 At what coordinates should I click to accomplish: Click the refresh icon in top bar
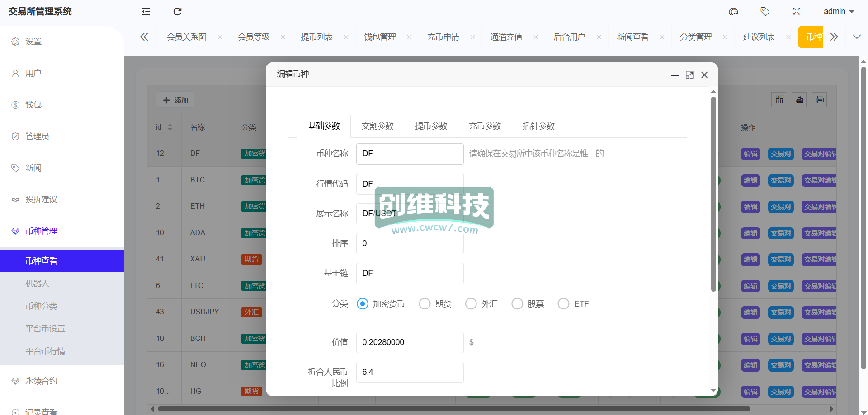177,12
